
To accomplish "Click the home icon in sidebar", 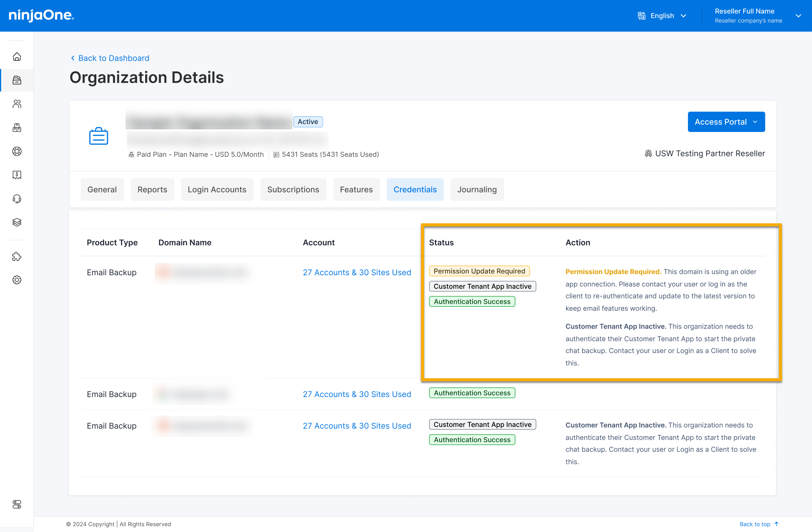I will [x=17, y=57].
